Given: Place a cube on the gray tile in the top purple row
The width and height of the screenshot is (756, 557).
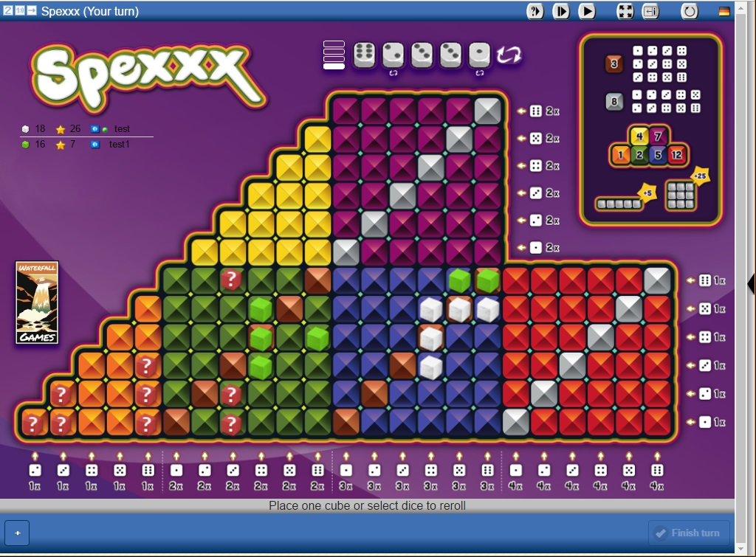Looking at the screenshot, I should 487,111.
